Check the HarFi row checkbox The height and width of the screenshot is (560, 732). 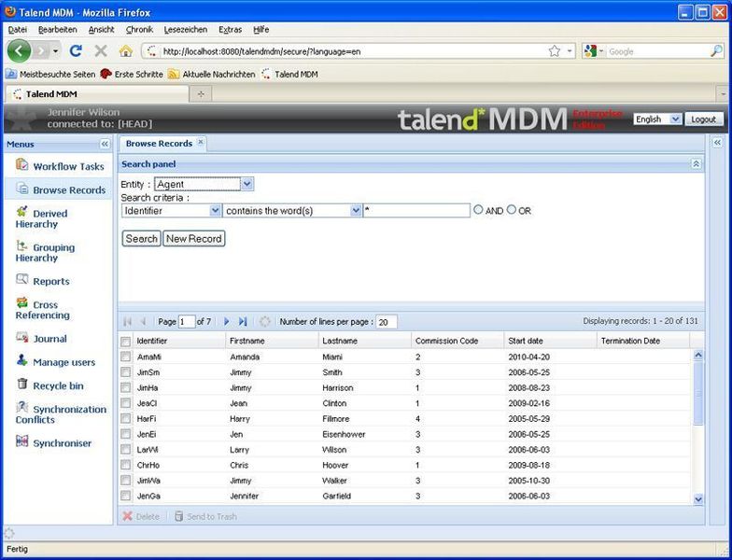[125, 418]
